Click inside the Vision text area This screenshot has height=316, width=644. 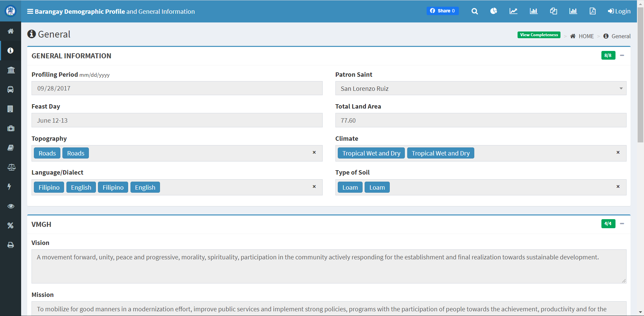329,266
